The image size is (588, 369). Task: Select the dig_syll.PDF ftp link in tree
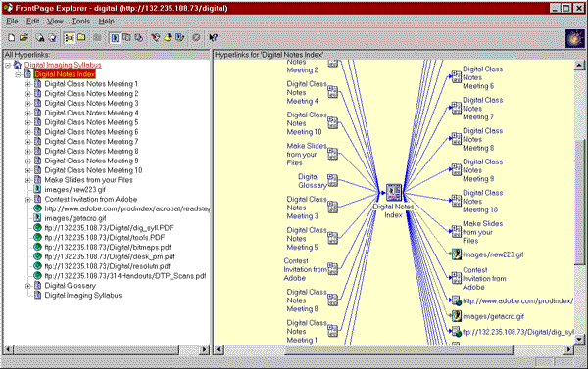point(109,228)
